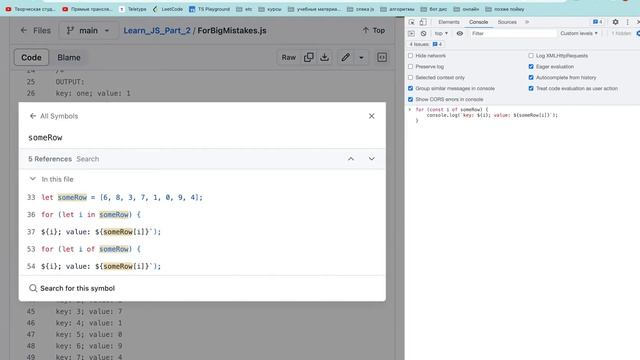Switch to the Code view tab
Screen dimensions: 640x360
(31, 58)
